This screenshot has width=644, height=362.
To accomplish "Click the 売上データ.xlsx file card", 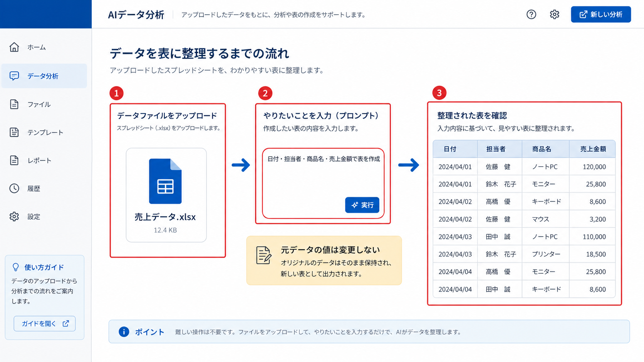I will click(x=166, y=195).
